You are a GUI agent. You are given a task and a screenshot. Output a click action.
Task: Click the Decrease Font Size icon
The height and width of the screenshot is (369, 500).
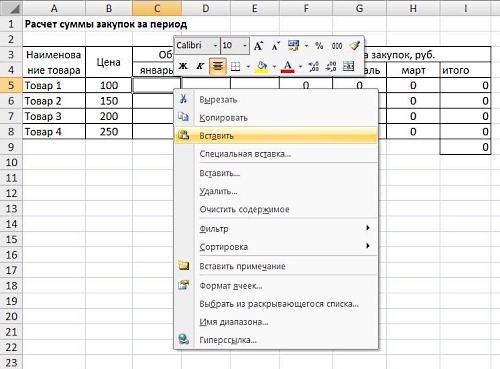[x=275, y=46]
